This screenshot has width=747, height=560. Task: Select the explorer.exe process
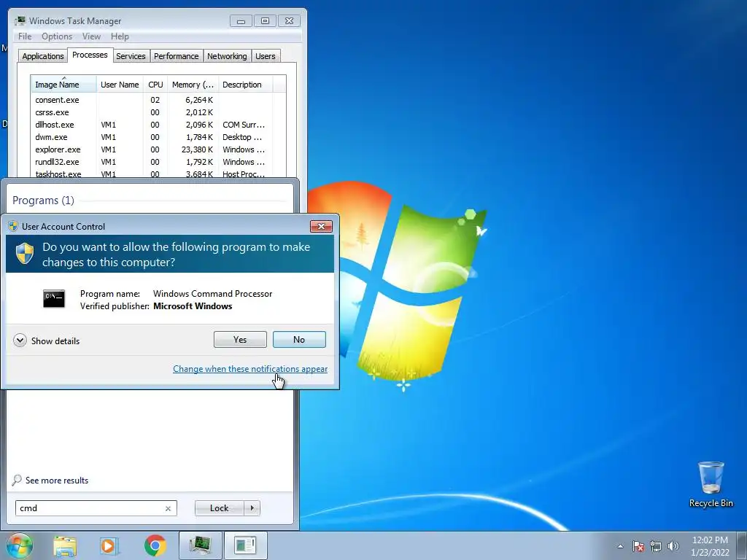click(158, 149)
